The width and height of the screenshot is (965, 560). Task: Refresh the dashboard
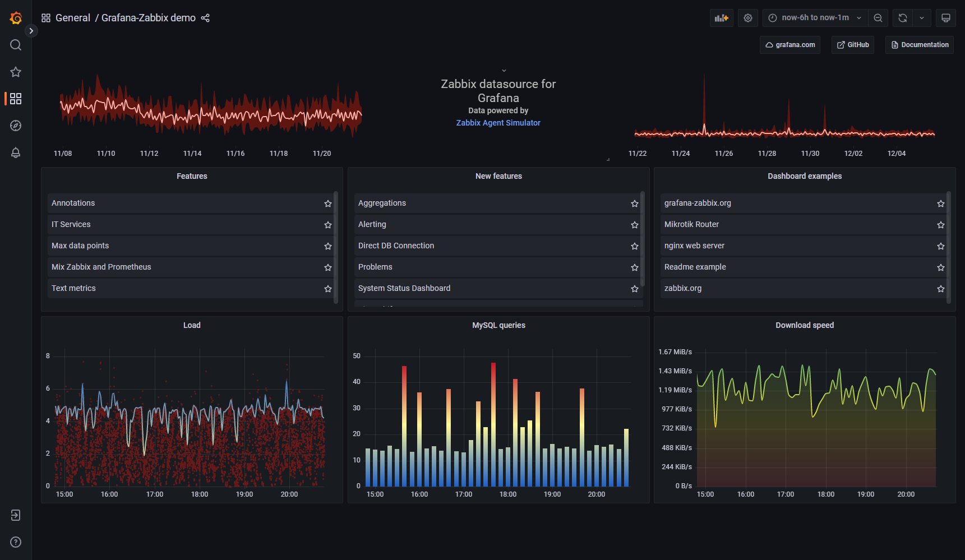tap(903, 18)
